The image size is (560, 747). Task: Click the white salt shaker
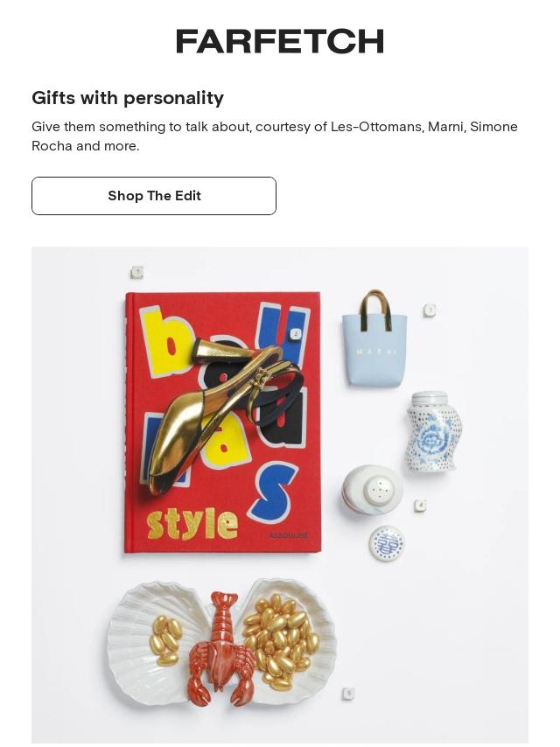pyautogui.click(x=372, y=489)
